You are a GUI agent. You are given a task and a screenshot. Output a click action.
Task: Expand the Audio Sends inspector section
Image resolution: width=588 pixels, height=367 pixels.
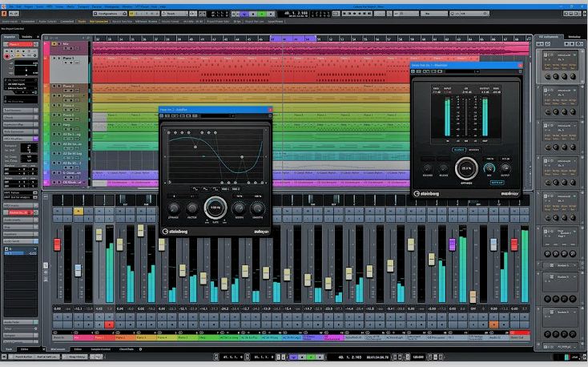point(21,241)
